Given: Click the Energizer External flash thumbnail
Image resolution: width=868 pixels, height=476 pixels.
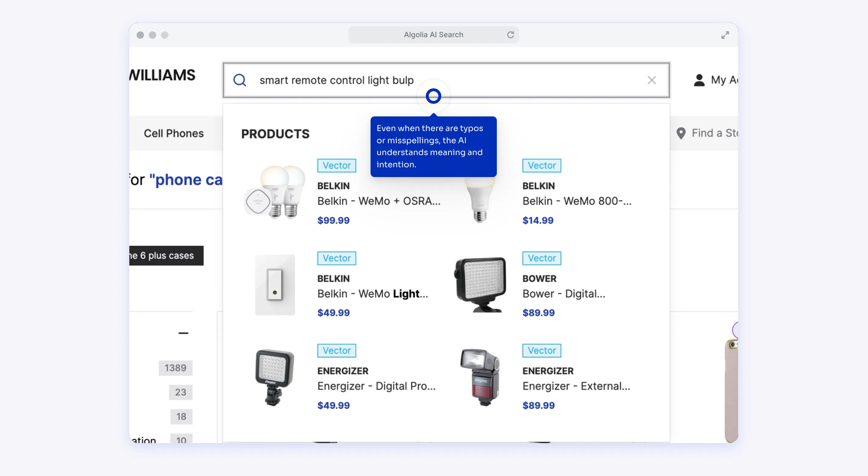Looking at the screenshot, I should click(x=480, y=377).
